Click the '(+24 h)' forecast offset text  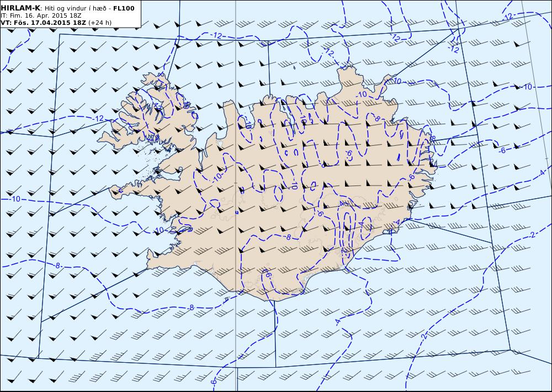click(100, 23)
